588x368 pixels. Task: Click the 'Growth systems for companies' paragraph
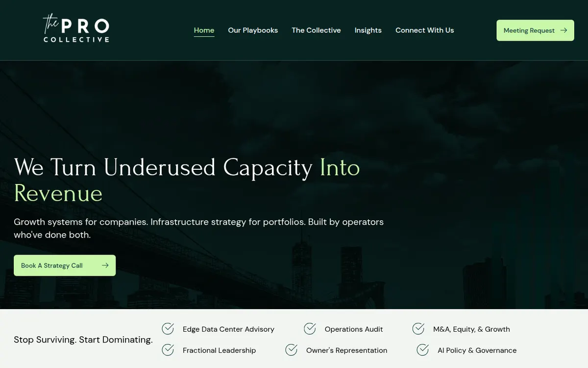198,228
